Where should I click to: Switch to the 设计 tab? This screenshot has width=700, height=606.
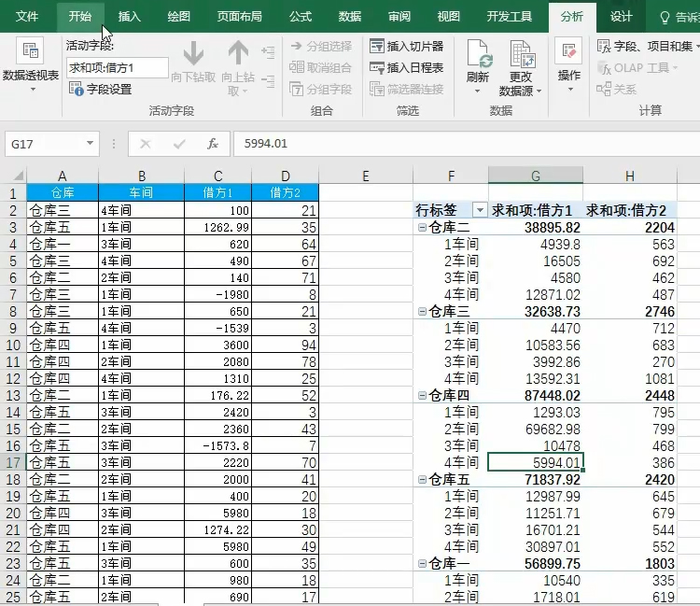pos(621,17)
